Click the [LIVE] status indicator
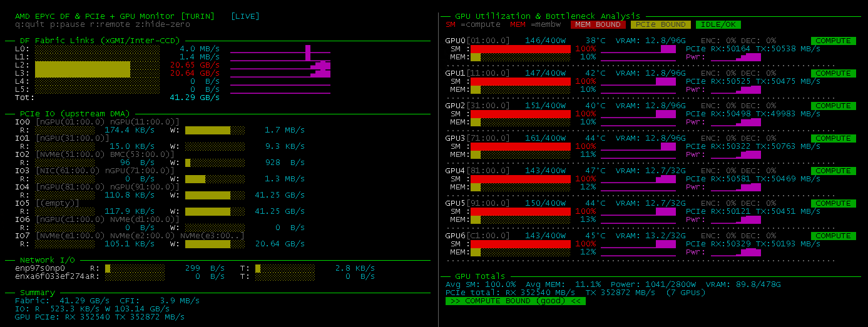This screenshot has width=868, height=327. coord(245,16)
